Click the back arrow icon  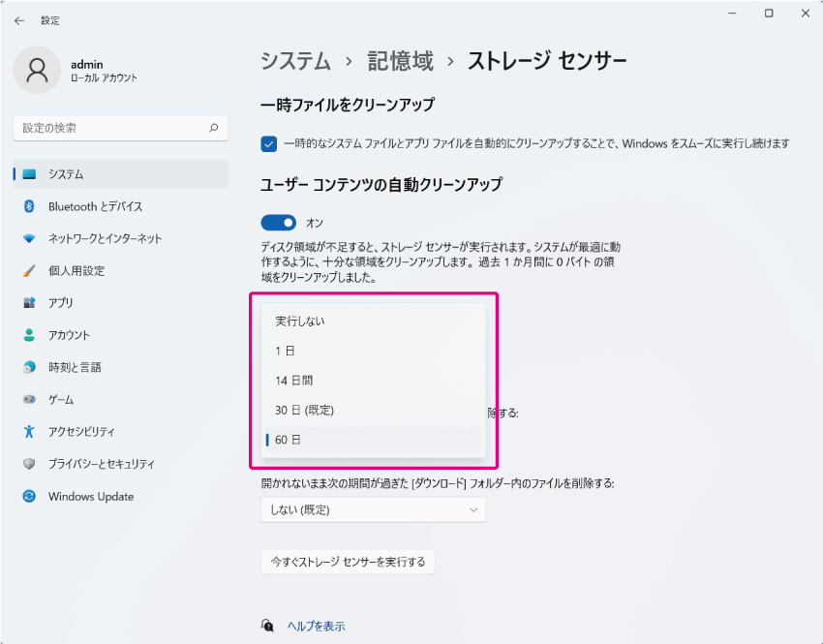click(19, 20)
